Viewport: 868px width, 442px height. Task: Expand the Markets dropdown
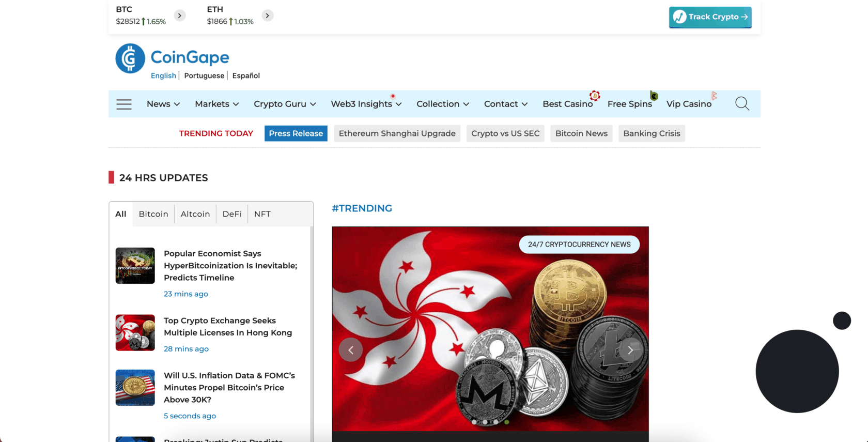click(217, 104)
